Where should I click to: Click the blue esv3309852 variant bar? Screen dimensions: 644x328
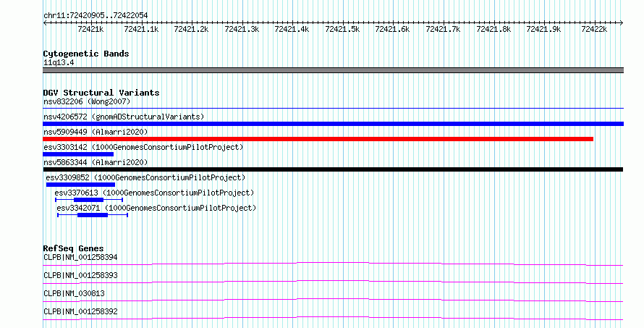(80, 185)
